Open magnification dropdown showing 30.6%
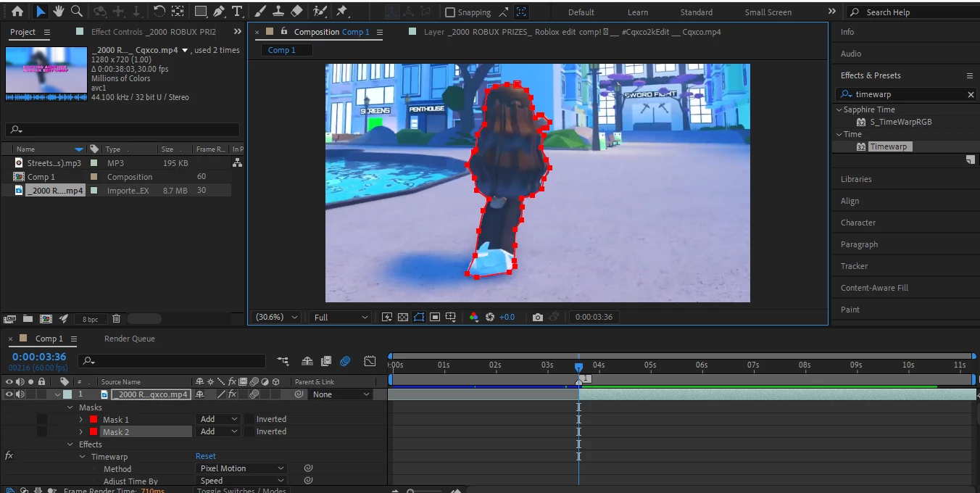Viewport: 980px width, 493px height. click(x=275, y=317)
